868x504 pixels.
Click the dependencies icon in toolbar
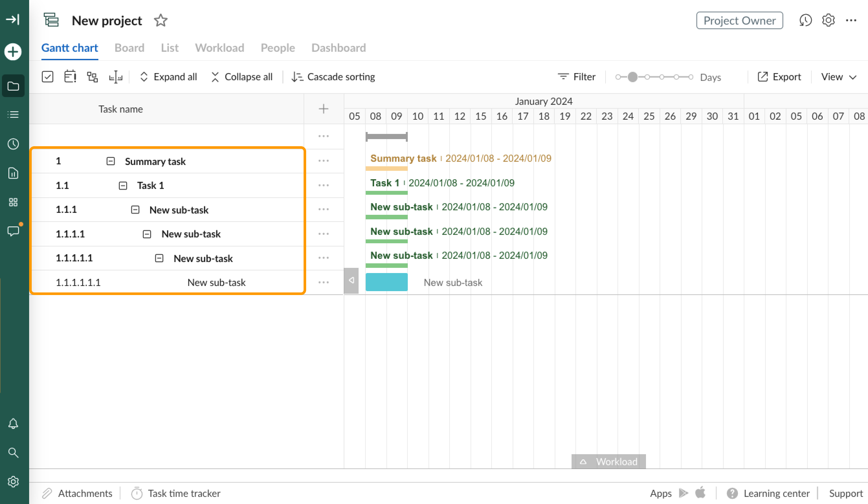(92, 76)
